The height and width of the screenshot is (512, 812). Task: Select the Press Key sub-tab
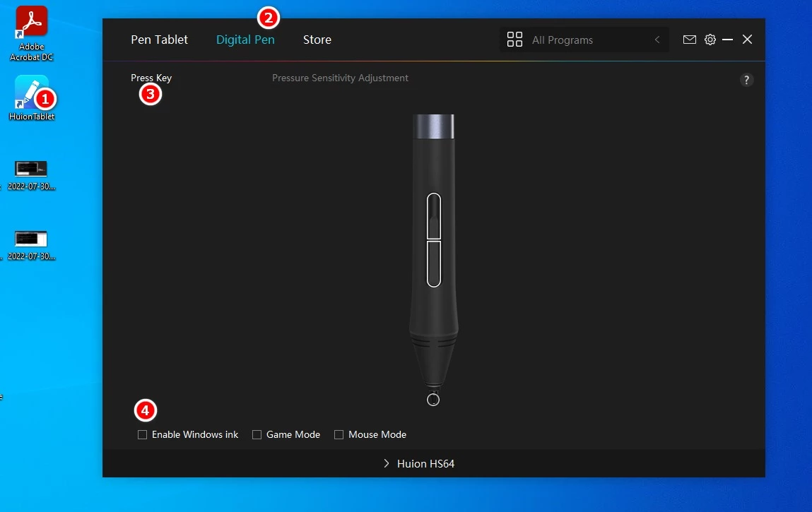click(151, 78)
